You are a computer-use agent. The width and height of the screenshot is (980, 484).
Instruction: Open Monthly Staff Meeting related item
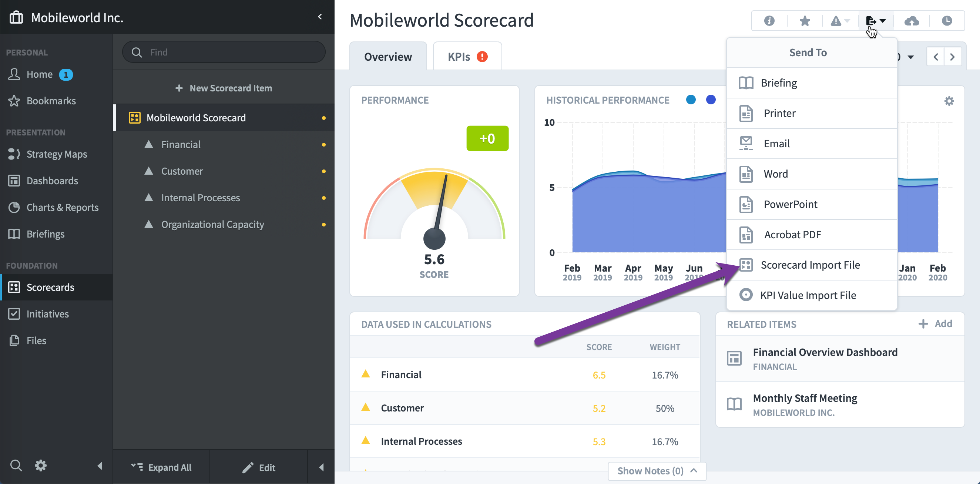(840, 404)
